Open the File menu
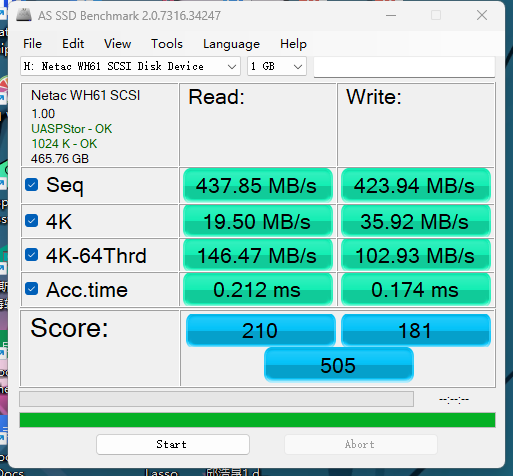The image size is (513, 476). pos(32,44)
